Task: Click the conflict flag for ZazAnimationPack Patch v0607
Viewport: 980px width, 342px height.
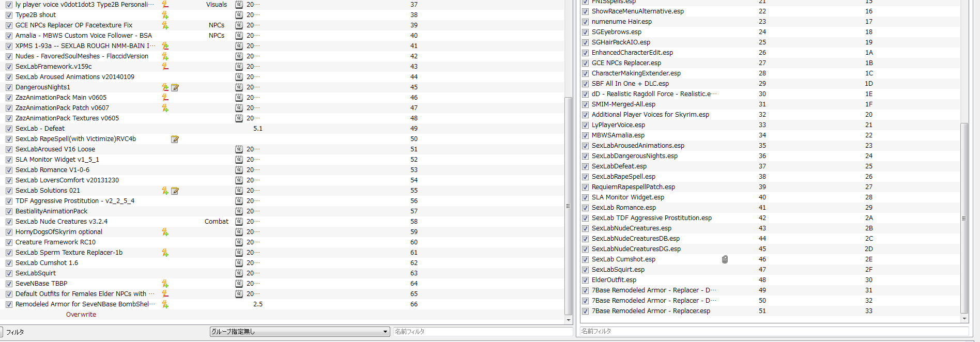Action: point(165,108)
